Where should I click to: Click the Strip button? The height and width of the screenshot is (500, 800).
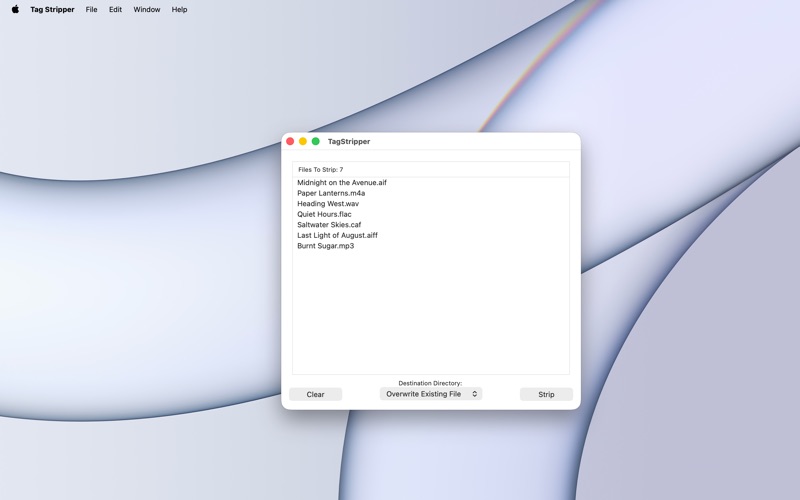pos(546,394)
